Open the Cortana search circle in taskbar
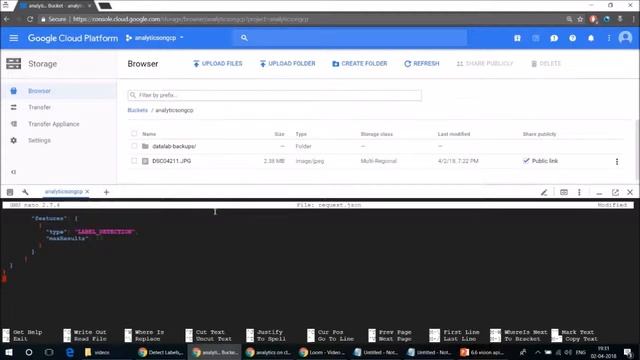Screen dimensions: 640x360 click(x=29, y=352)
